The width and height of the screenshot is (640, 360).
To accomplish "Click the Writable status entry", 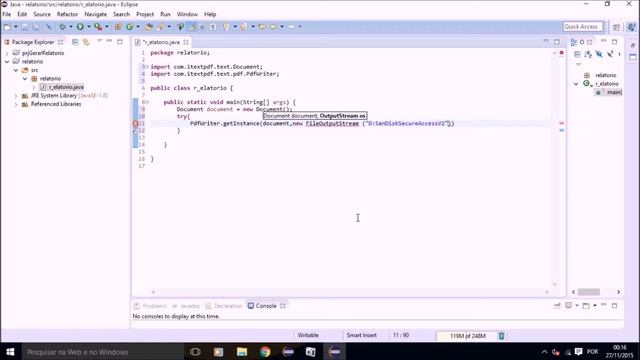I will coord(308,335).
